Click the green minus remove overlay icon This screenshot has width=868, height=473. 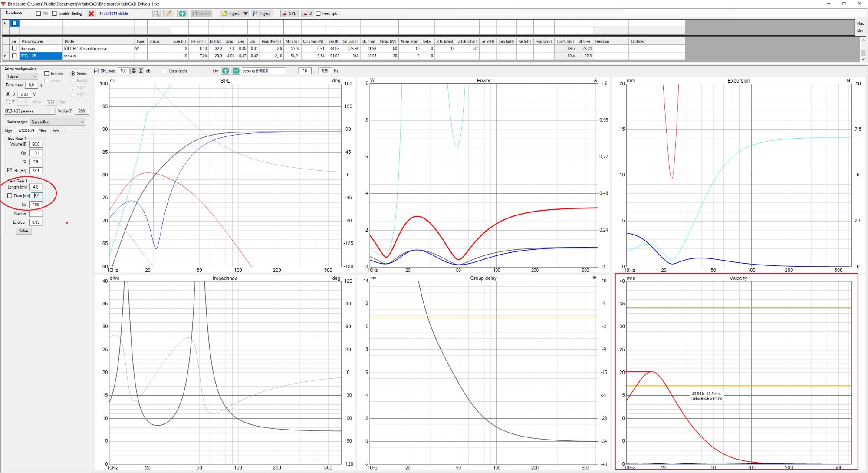[236, 71]
